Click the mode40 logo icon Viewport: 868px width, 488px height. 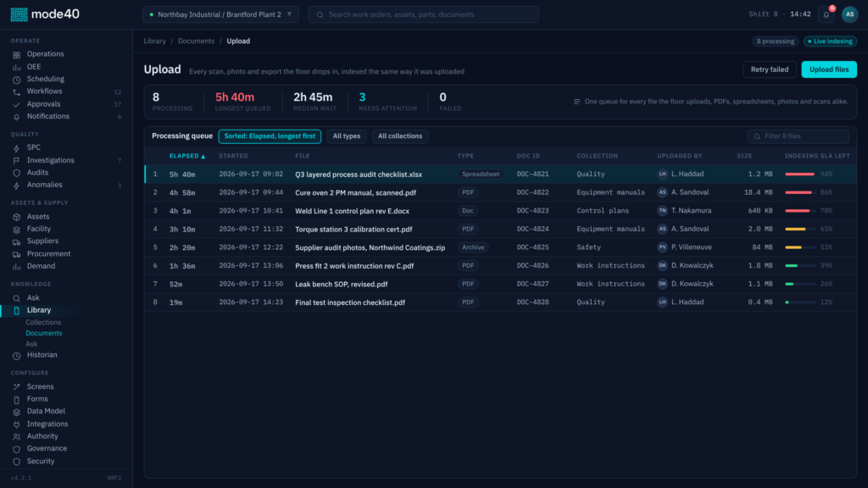click(19, 14)
